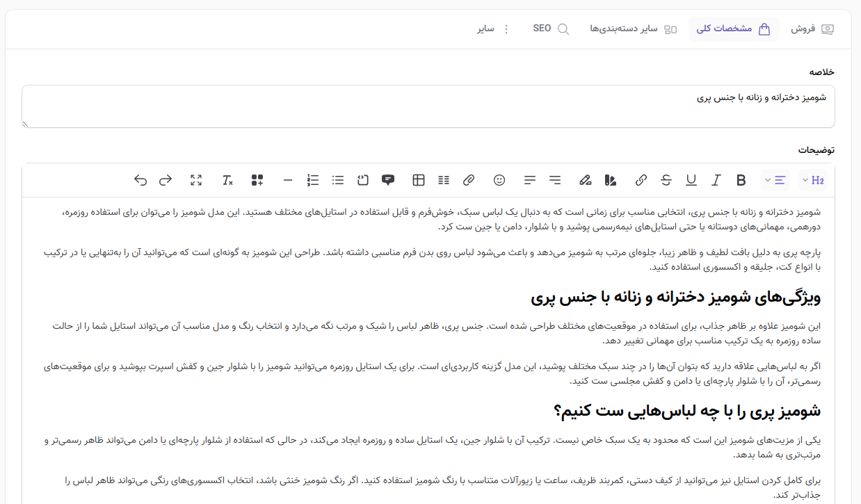861x504 pixels.
Task: Select the highlighter marker tool
Action: [586, 180]
